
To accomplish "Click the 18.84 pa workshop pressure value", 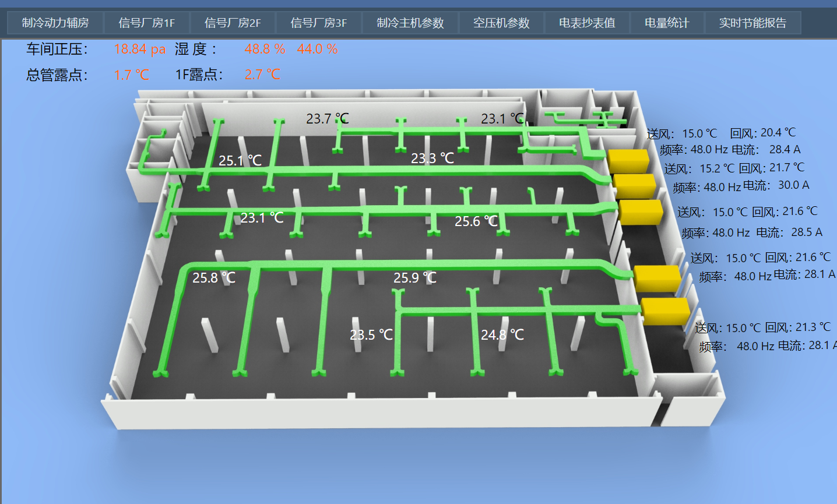I will (140, 49).
